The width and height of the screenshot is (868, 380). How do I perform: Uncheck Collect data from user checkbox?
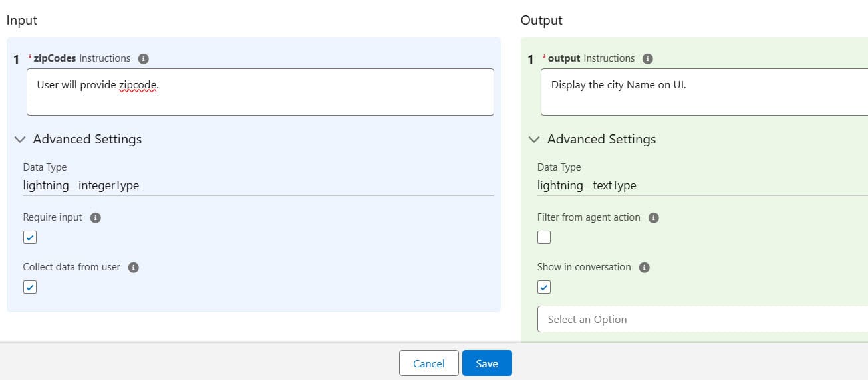point(30,287)
